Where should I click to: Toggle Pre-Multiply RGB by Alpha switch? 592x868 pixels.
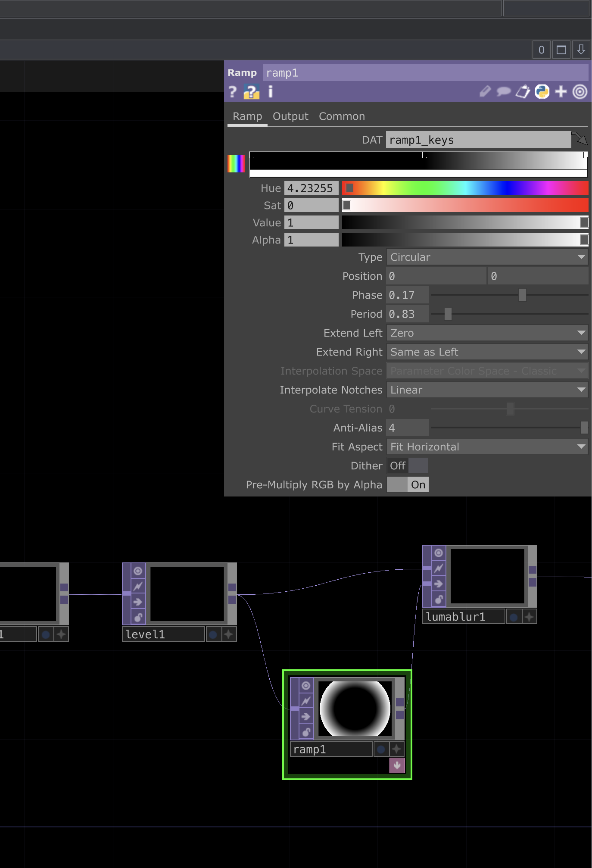point(407,485)
